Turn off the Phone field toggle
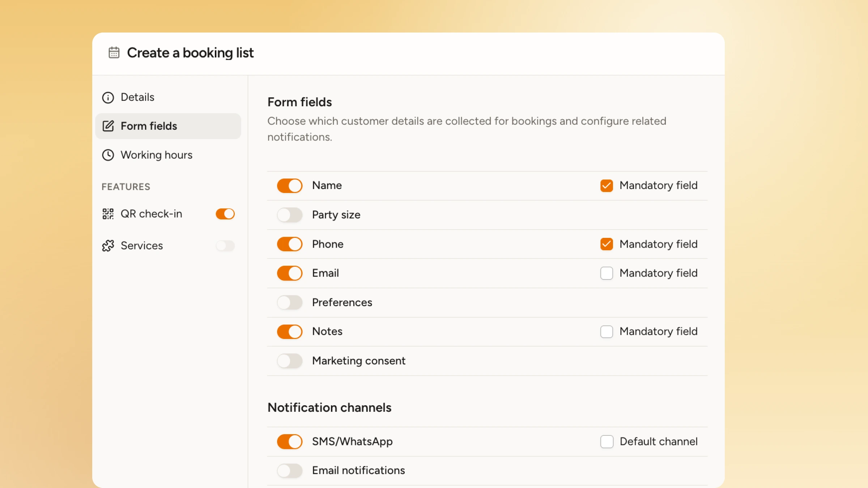Viewport: 868px width, 488px height. point(289,244)
